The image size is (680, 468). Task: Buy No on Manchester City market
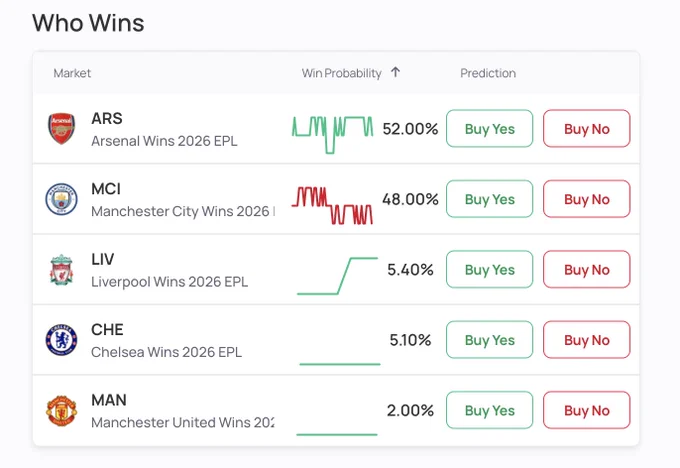tap(586, 199)
